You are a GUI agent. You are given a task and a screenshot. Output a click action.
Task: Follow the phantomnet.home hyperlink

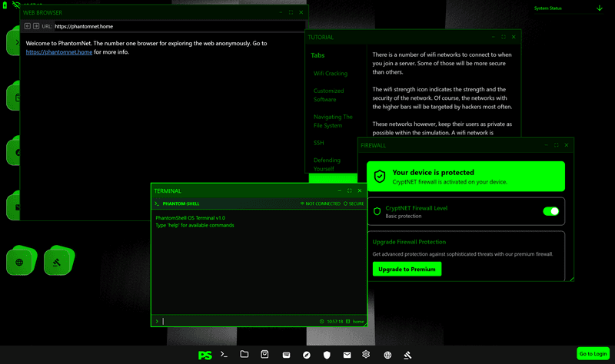click(59, 52)
